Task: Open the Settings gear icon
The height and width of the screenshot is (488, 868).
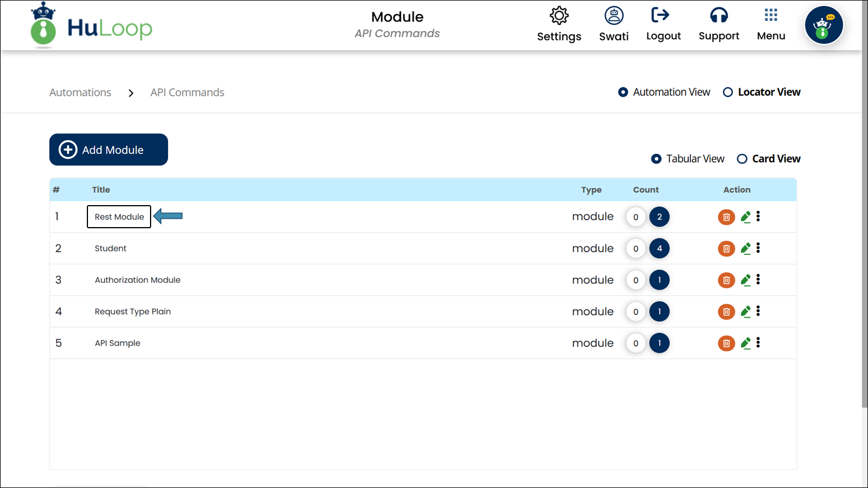Action: [559, 16]
